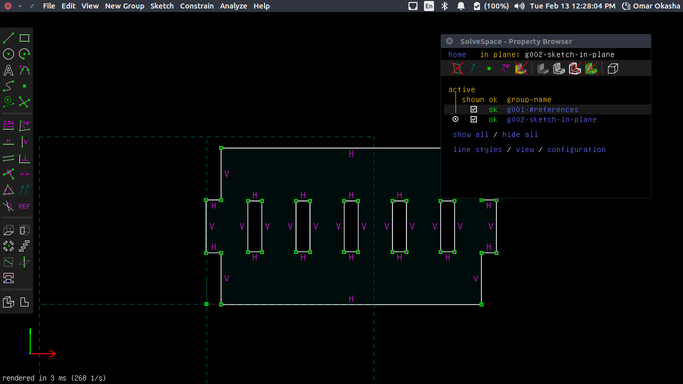This screenshot has width=683, height=384.
Task: Apply parallel constraint tool
Action: [8, 158]
